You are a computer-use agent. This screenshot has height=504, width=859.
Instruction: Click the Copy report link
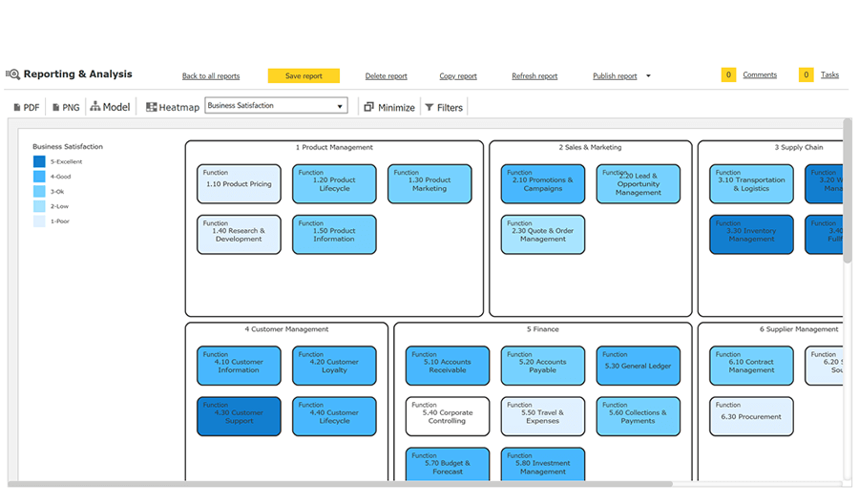pyautogui.click(x=458, y=76)
